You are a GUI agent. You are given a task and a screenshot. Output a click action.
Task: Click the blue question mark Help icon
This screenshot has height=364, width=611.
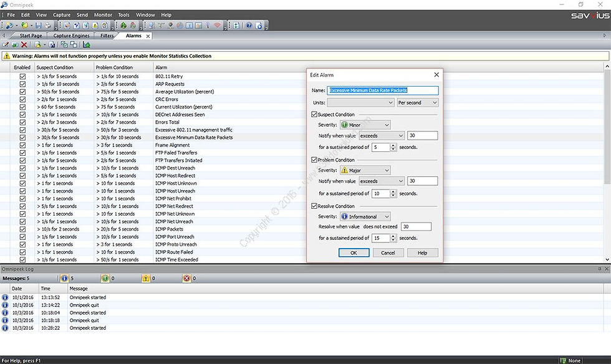click(249, 26)
